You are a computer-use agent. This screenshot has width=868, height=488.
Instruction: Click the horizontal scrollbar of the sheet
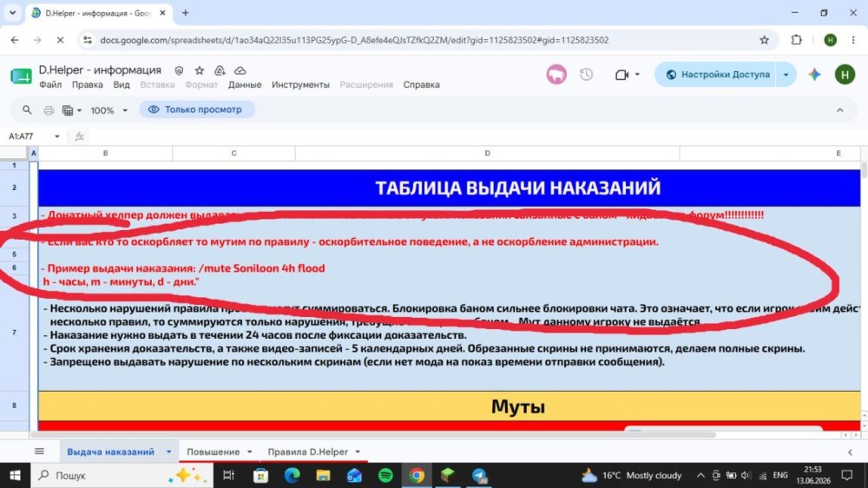pyautogui.click(x=373, y=435)
